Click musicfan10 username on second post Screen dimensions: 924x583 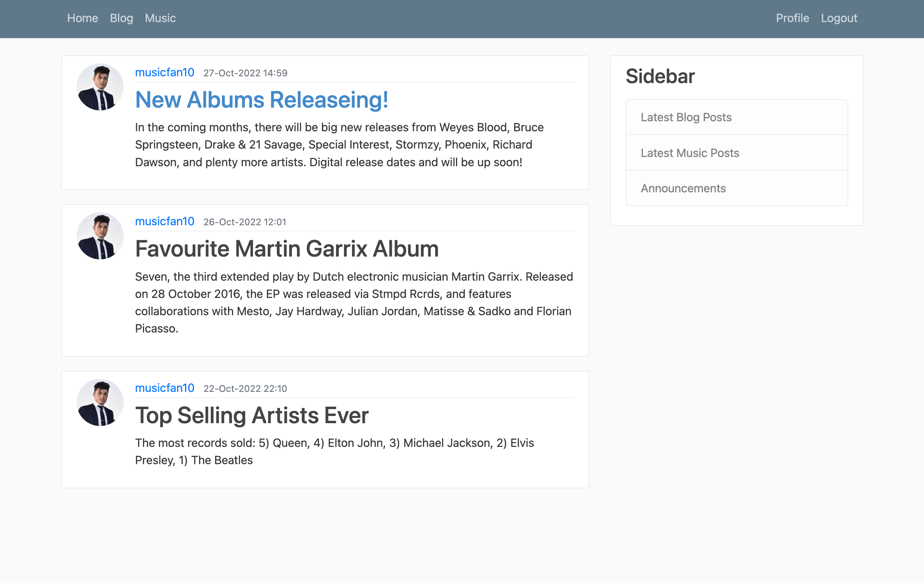click(x=165, y=222)
